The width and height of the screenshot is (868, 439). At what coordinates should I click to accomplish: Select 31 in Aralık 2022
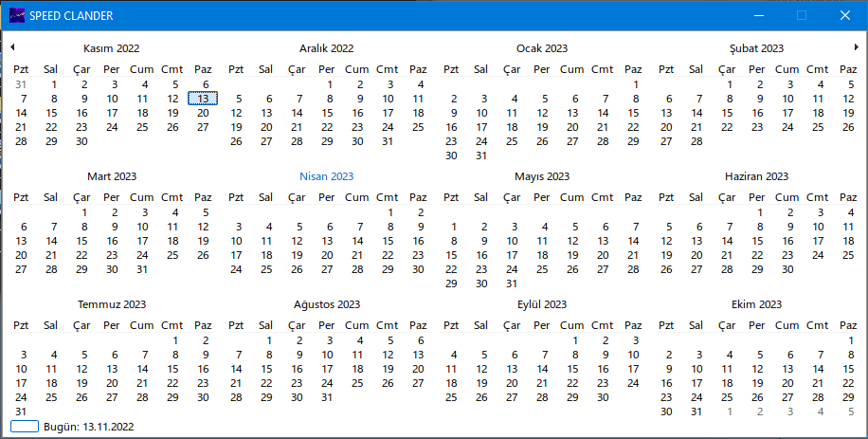coord(388,141)
